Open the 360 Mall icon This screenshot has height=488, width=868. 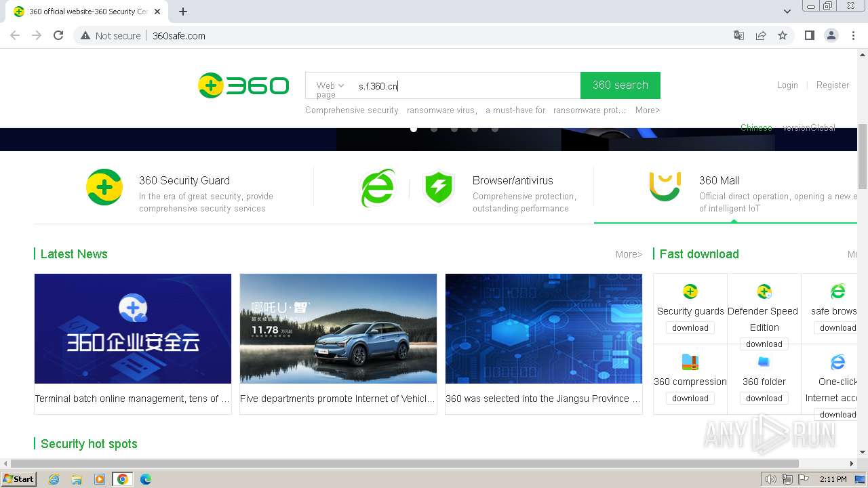(665, 187)
